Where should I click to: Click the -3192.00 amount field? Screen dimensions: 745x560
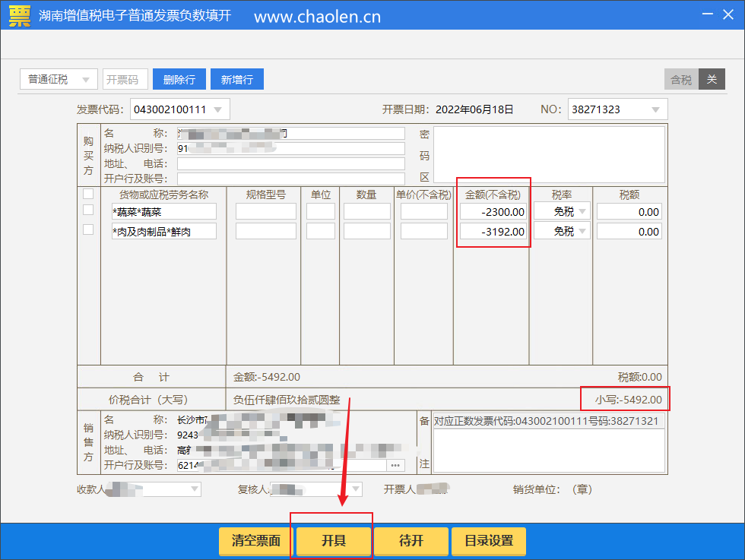(x=494, y=232)
